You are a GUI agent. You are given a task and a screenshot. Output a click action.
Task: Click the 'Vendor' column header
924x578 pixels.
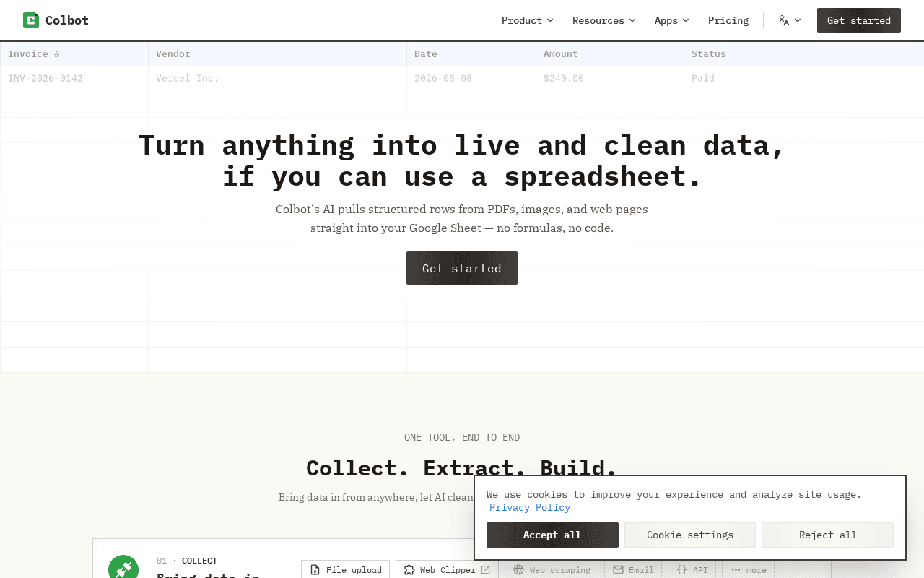tap(278, 54)
